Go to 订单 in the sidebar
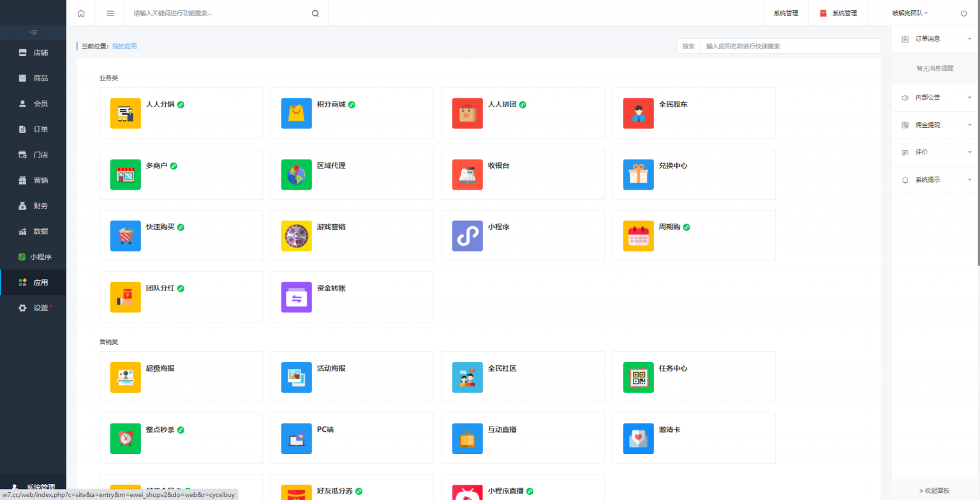 tap(33, 129)
